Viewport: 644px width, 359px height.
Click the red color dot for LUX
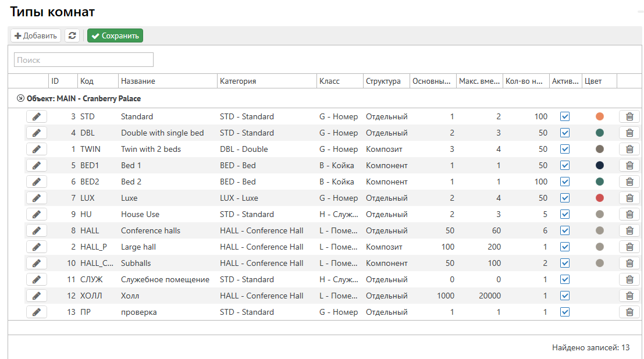(x=600, y=198)
